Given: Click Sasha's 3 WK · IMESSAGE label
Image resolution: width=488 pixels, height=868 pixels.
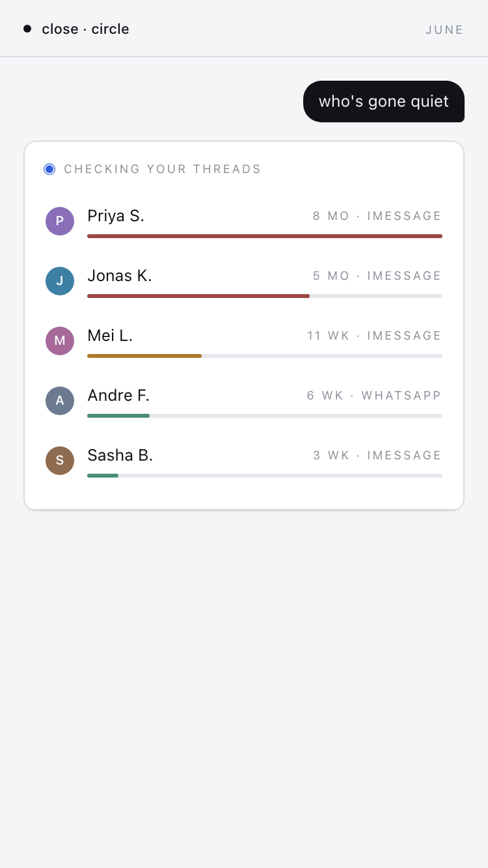Looking at the screenshot, I should point(377,455).
